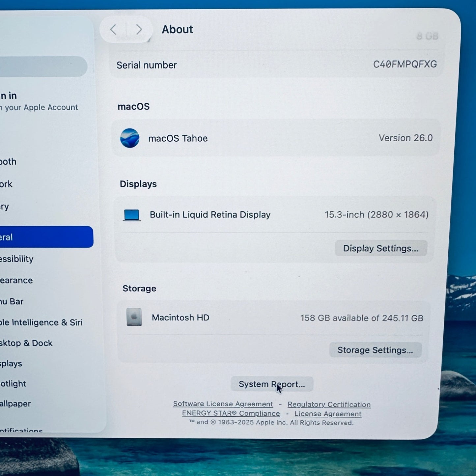
Task: Click the macOS section heading
Action: [x=133, y=106]
